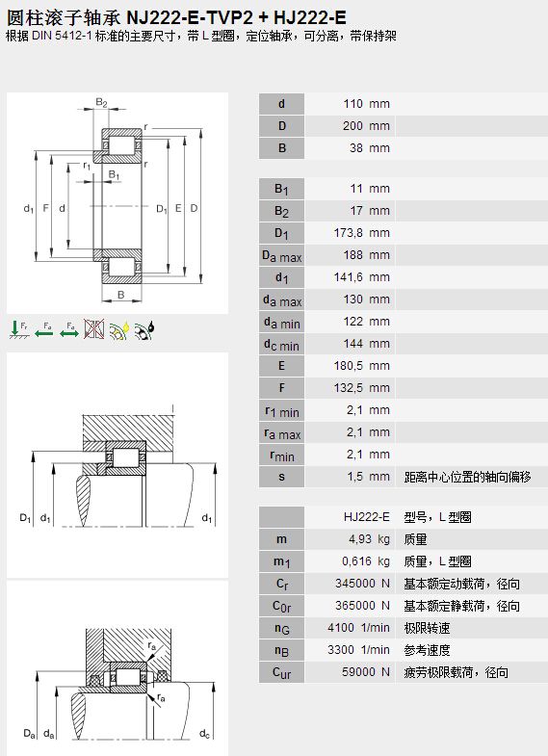Click the crossed-out not-sealed icon
Screen dimensions: 548x756
pos(94,329)
